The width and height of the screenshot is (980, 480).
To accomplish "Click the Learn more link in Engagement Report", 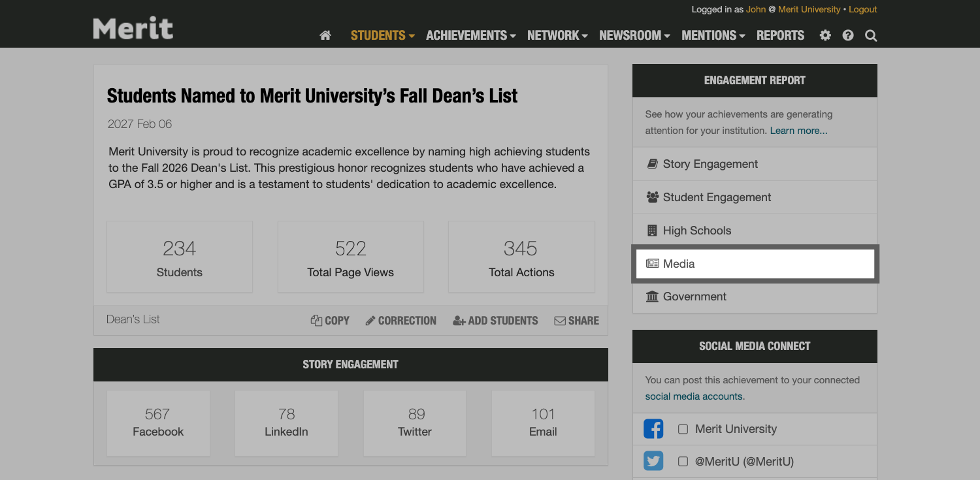I will click(x=798, y=130).
